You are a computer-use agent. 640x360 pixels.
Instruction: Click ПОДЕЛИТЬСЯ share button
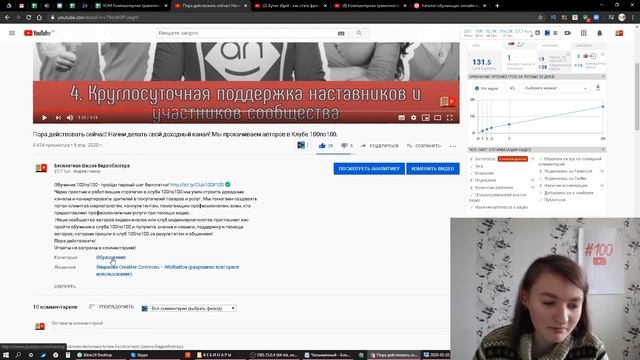click(380, 146)
